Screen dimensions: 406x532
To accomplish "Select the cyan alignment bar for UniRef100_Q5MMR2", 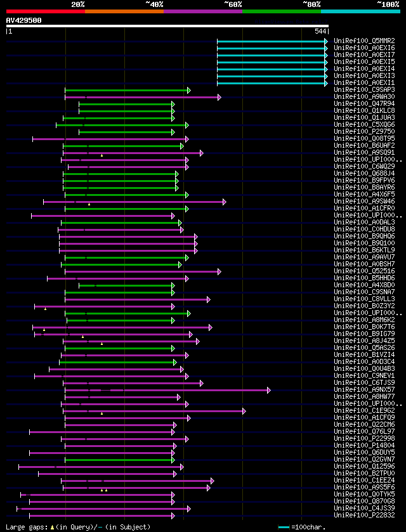I will click(x=272, y=41).
